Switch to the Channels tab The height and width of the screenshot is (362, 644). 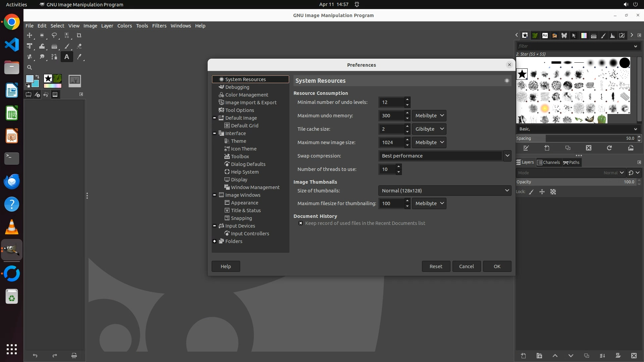click(x=548, y=163)
